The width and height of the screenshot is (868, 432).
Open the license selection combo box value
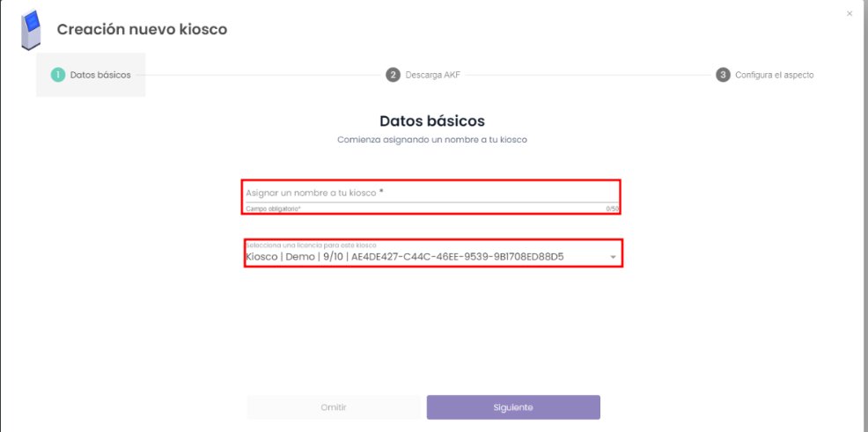pos(405,257)
